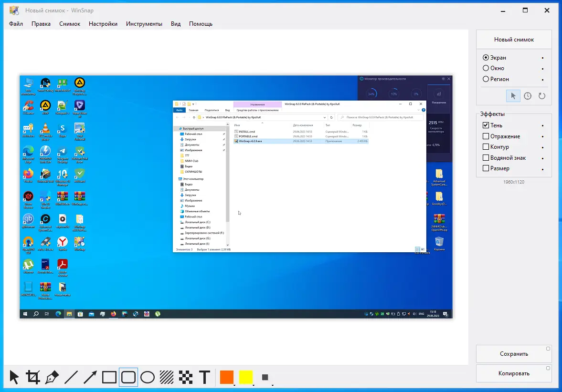Select the yellow color swatch
Viewport: 562px width, 392px height.
pos(245,377)
